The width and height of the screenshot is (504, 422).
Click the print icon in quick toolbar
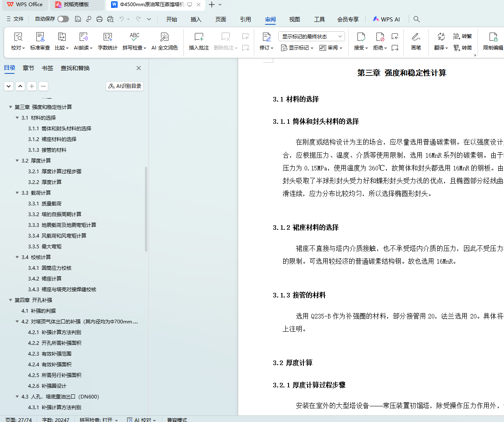click(x=99, y=19)
